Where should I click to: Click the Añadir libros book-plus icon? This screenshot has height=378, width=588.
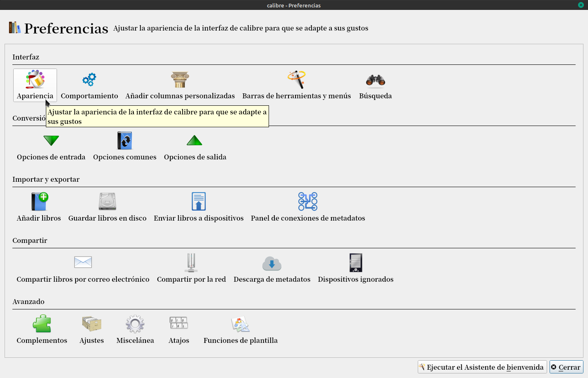(40, 202)
